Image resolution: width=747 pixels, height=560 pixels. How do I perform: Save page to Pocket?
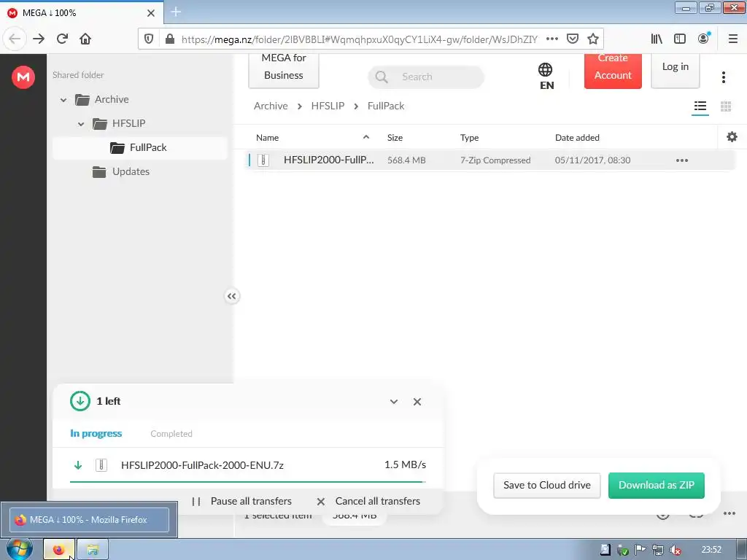(x=573, y=39)
